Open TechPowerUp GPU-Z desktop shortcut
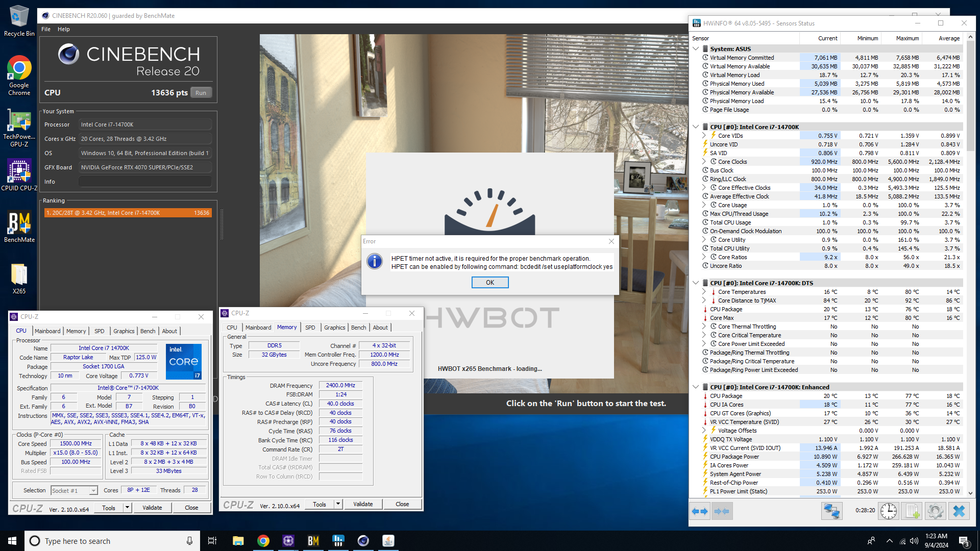 [19, 129]
